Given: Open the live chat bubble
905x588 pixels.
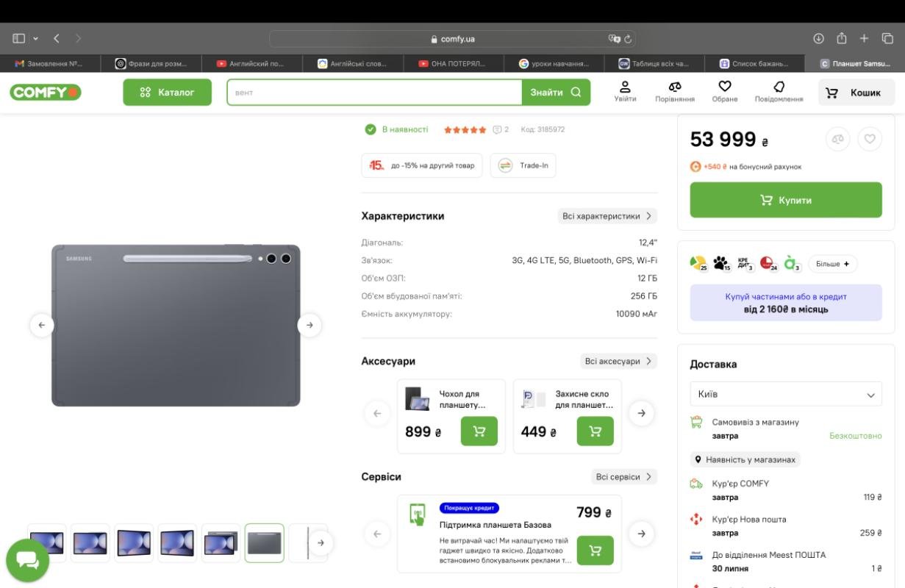Looking at the screenshot, I should click(x=28, y=560).
